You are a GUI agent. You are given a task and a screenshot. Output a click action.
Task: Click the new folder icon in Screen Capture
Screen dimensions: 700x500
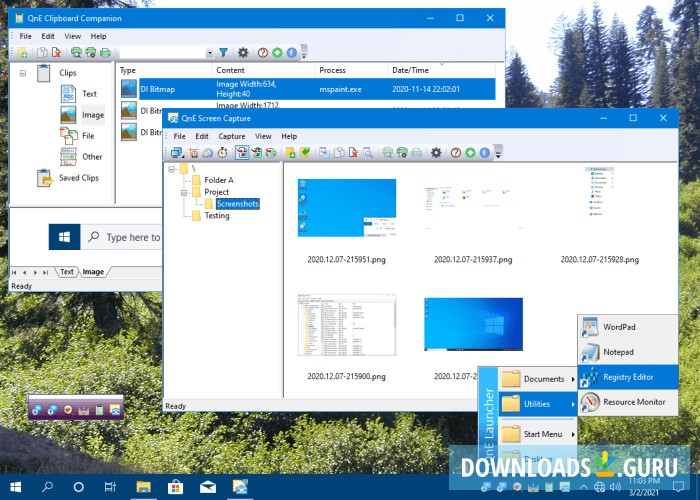[x=291, y=152]
